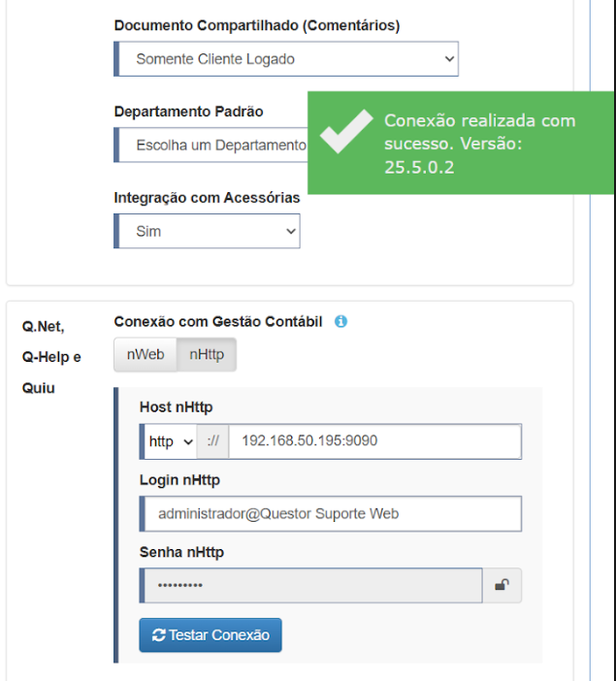This screenshot has height=681, width=616.
Task: Click the white checkmark in the green success notification
Action: click(346, 131)
